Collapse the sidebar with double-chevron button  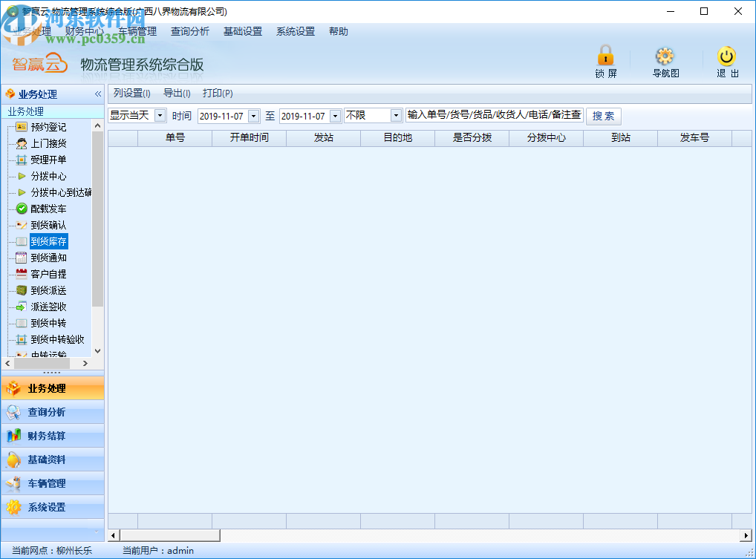98,94
